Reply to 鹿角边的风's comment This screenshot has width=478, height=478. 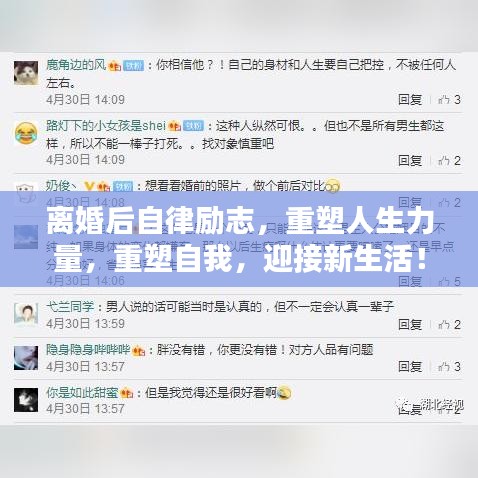(x=410, y=99)
